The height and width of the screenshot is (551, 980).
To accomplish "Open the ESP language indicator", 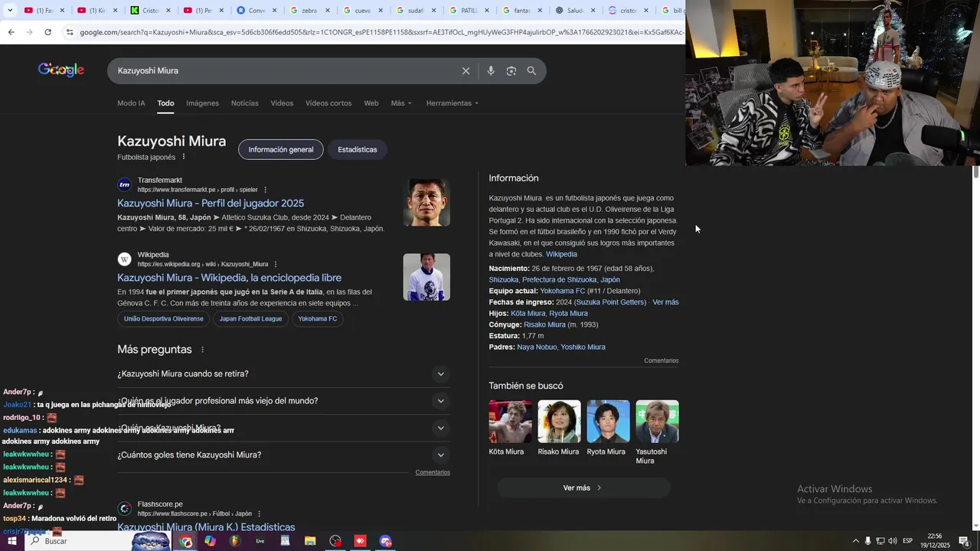I will coord(908,541).
